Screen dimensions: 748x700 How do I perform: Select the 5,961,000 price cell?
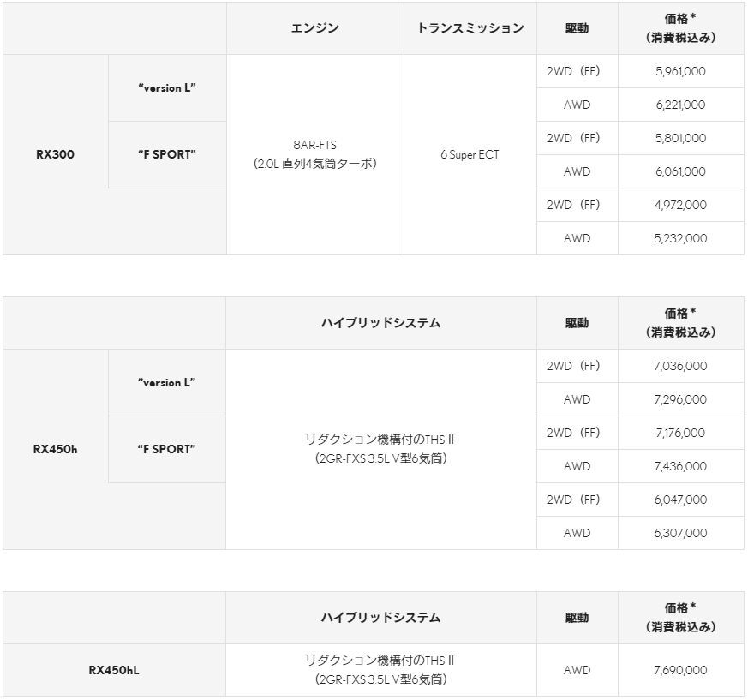click(680, 71)
